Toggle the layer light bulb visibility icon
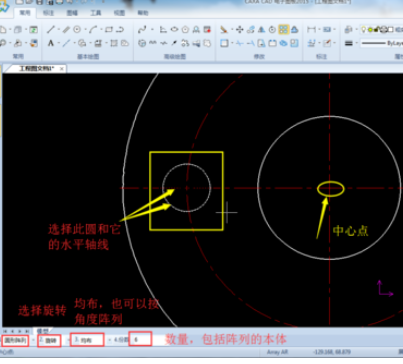The image size is (403, 364). 364,29
